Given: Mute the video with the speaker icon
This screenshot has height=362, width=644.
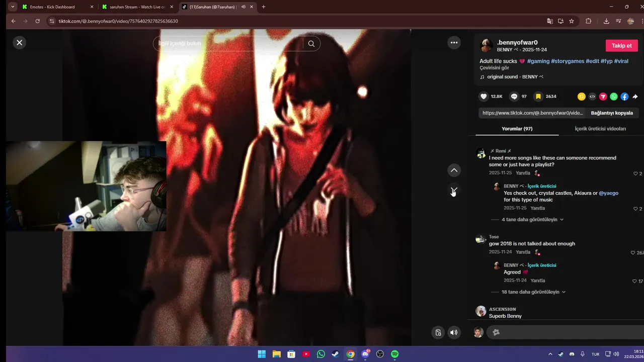Looking at the screenshot, I should (x=454, y=332).
